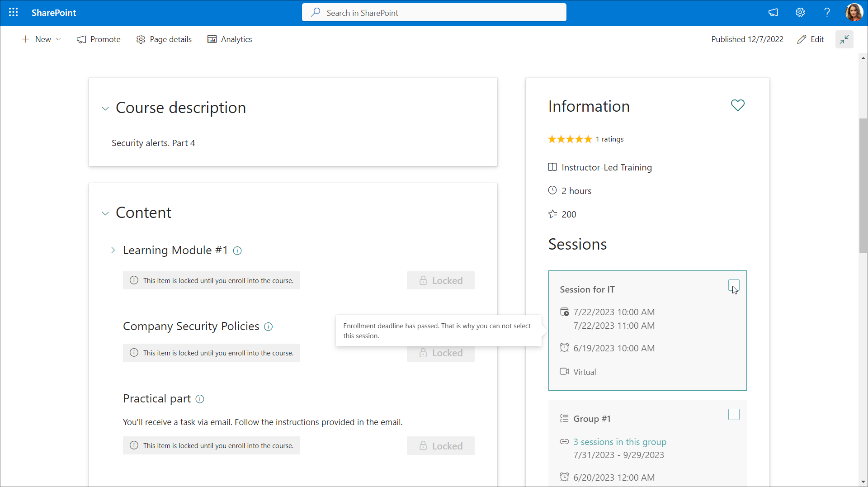868x487 pixels.
Task: Open the user profile picture menu
Action: click(x=854, y=13)
